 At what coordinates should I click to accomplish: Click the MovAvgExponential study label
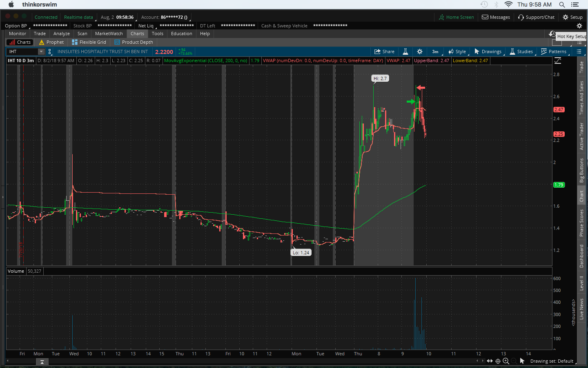[206, 61]
